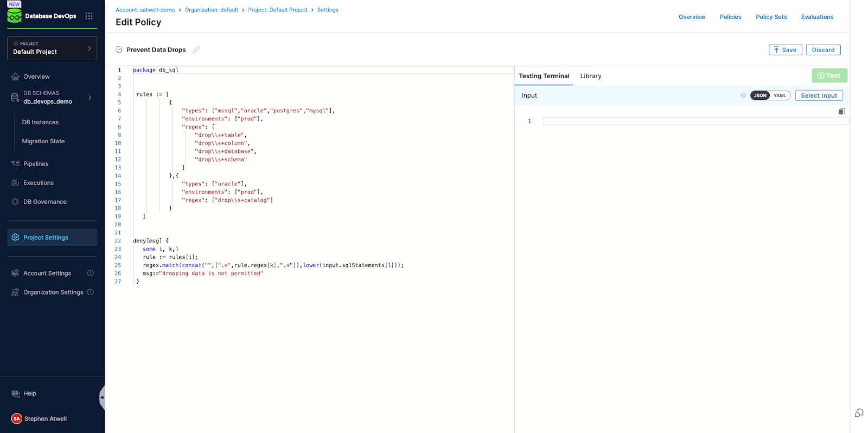Open DB Instances in the sidebar
Viewport: 868px width, 433px height.
[x=40, y=122]
